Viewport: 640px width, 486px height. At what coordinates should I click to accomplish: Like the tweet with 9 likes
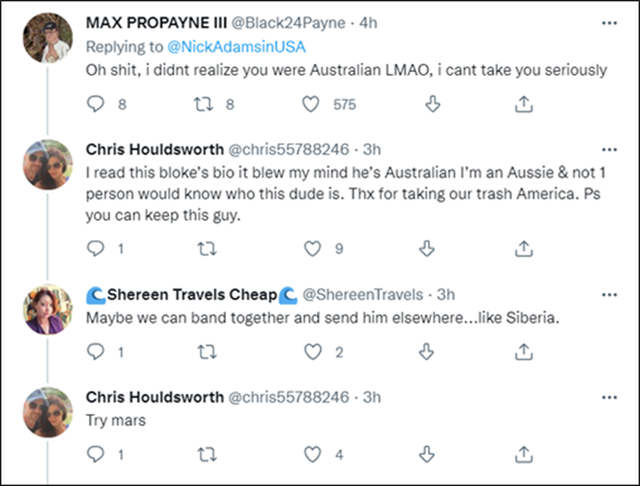click(x=313, y=248)
